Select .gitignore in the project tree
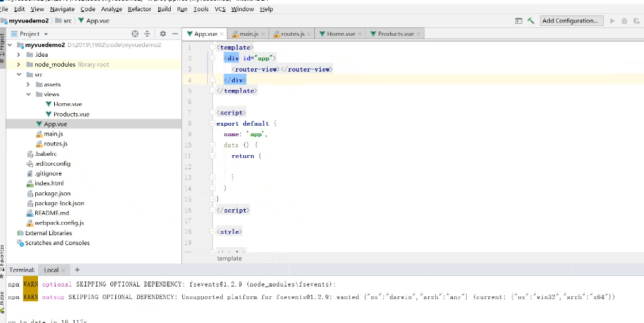644x323 pixels. [48, 173]
